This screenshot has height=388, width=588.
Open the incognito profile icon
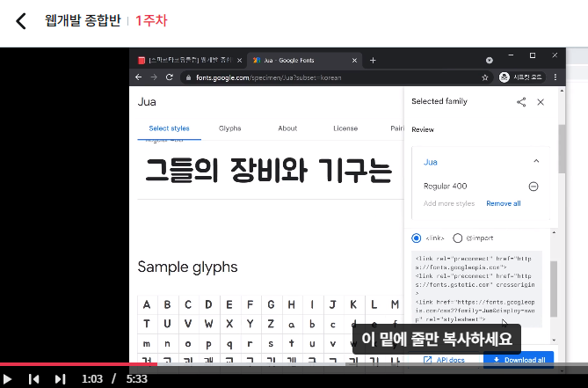504,77
